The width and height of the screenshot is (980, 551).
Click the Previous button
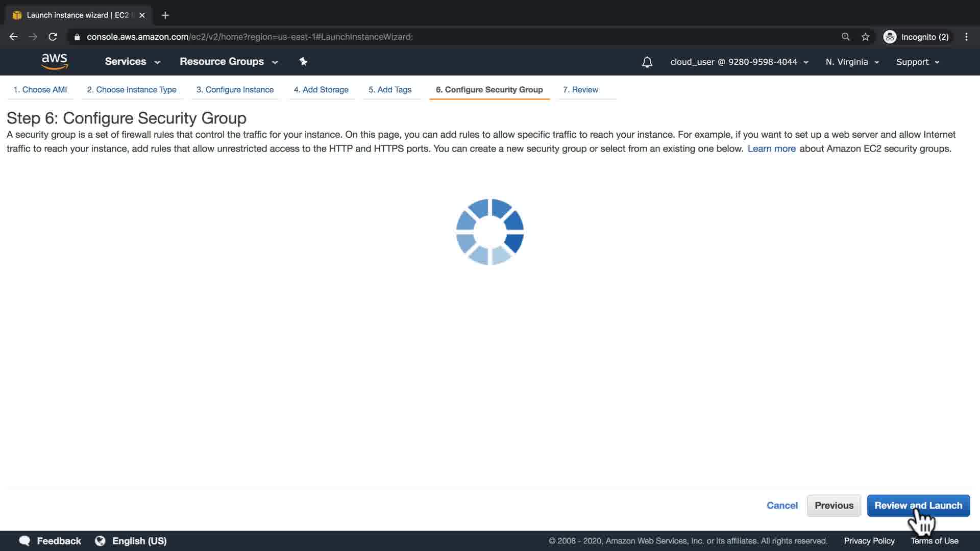click(834, 505)
